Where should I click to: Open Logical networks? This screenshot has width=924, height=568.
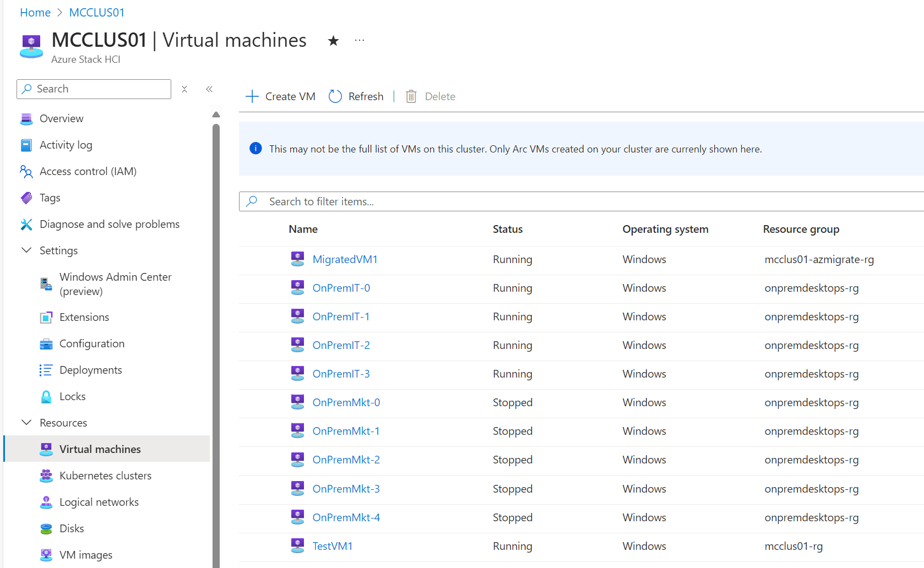tap(99, 502)
